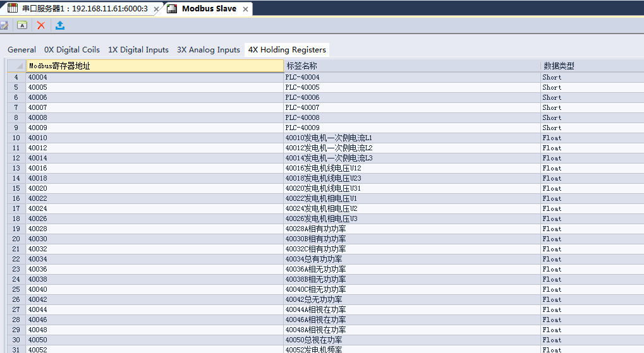Select the Modbus Slave document tab

[x=209, y=9]
